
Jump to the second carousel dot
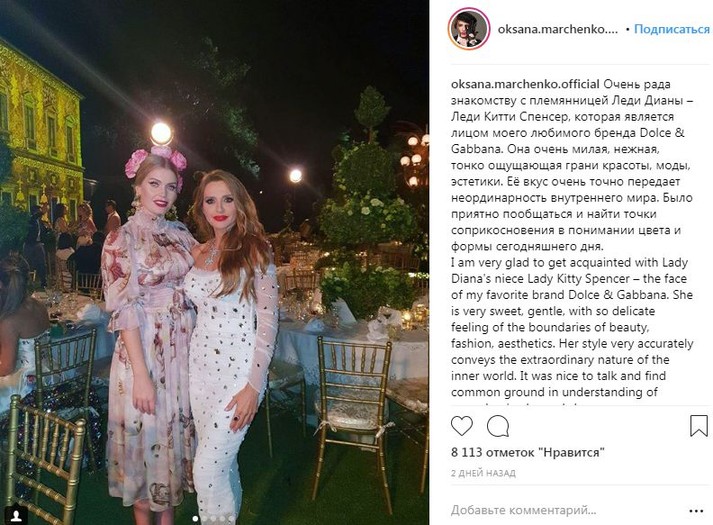pos(204,518)
